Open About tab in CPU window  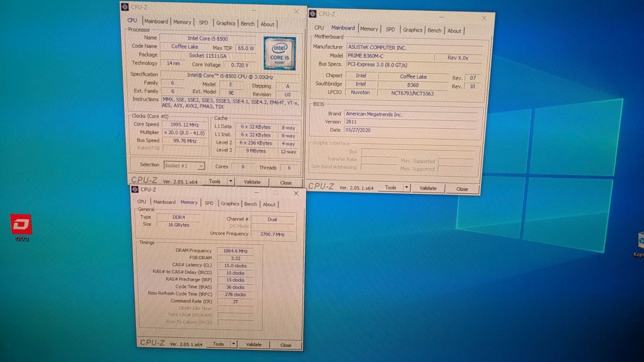pyautogui.click(x=267, y=24)
